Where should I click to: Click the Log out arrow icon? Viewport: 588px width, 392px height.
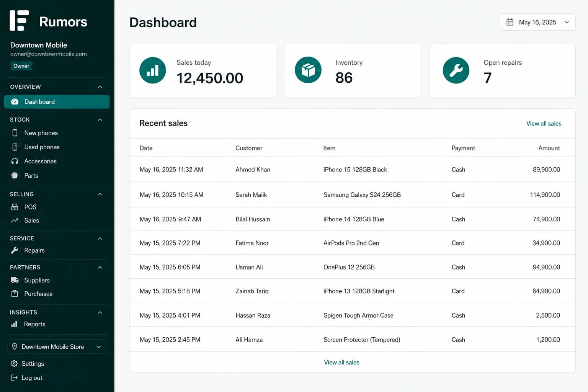[x=15, y=378]
